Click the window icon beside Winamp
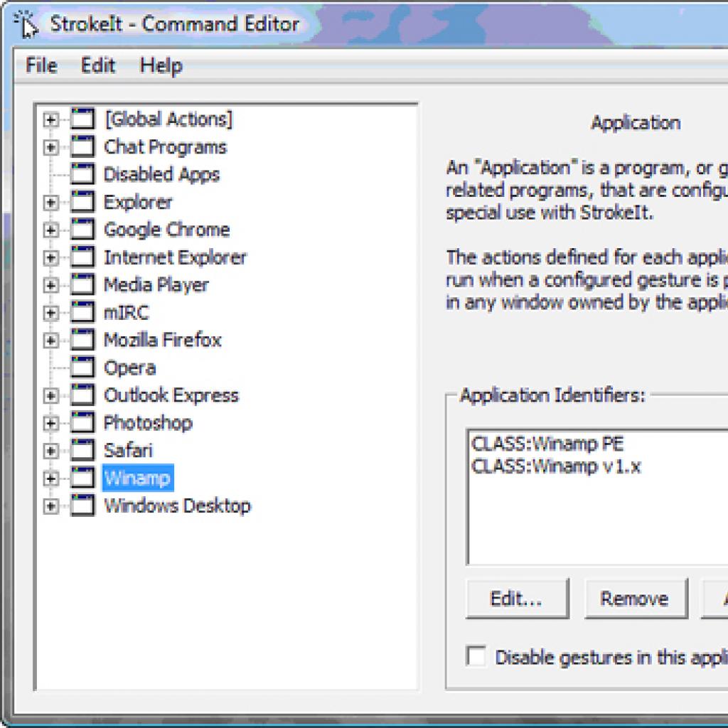This screenshot has width=728, height=728. click(x=82, y=478)
